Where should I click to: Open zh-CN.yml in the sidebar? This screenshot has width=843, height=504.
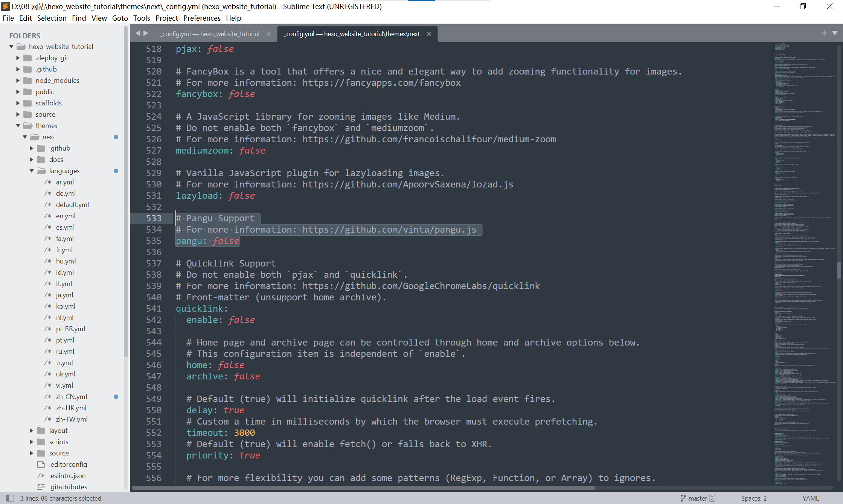[x=71, y=396]
